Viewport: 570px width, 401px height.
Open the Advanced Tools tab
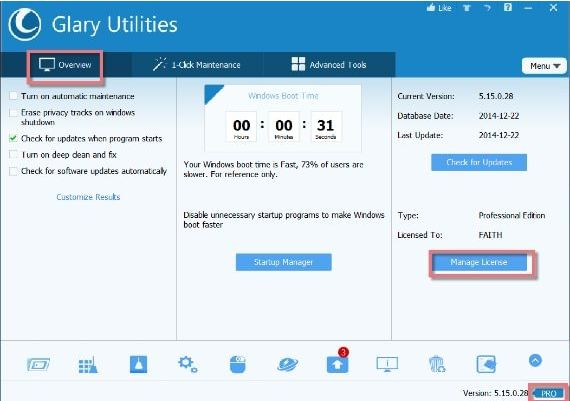pyautogui.click(x=329, y=65)
